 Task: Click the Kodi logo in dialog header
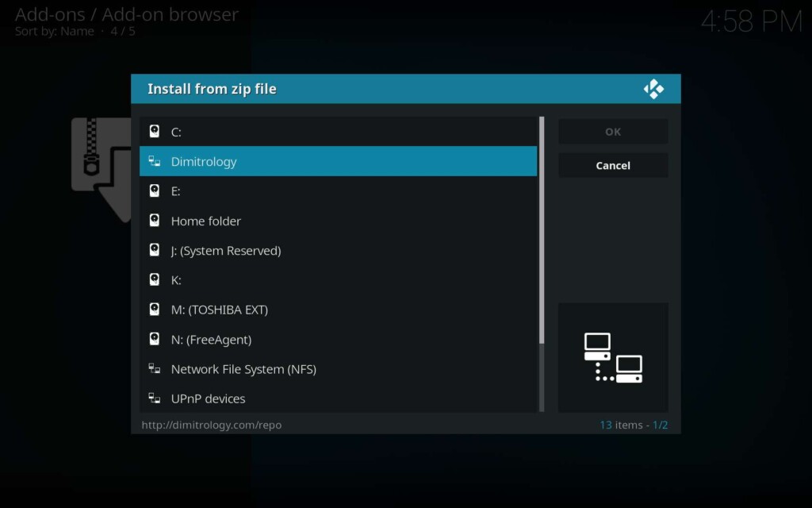pos(653,89)
